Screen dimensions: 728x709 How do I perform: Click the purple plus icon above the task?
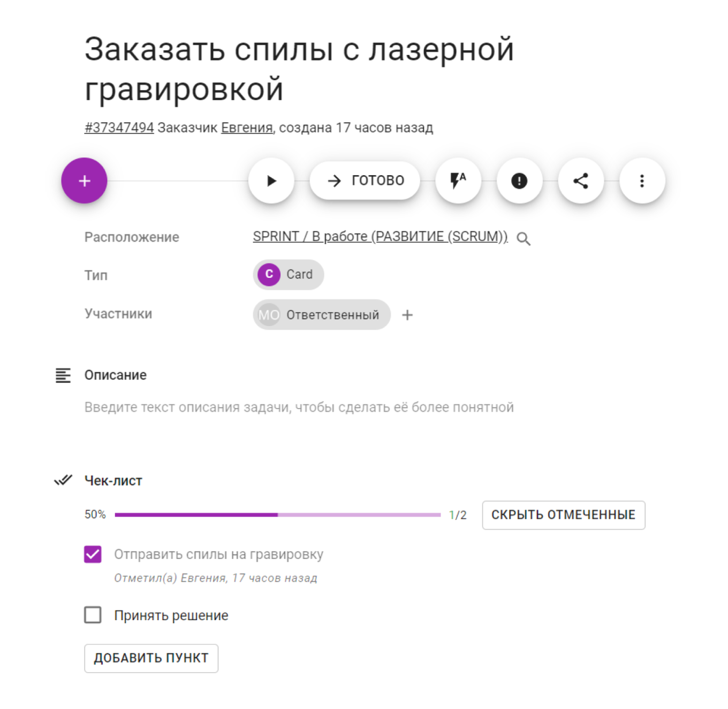(84, 180)
